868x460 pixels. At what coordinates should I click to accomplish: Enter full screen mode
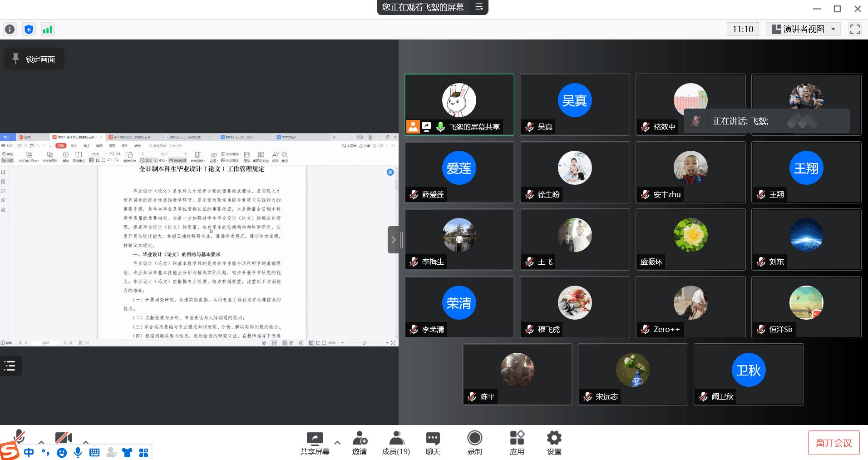click(855, 30)
